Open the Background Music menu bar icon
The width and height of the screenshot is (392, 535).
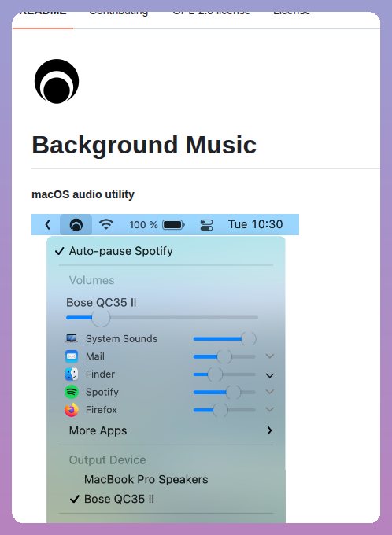pos(76,224)
